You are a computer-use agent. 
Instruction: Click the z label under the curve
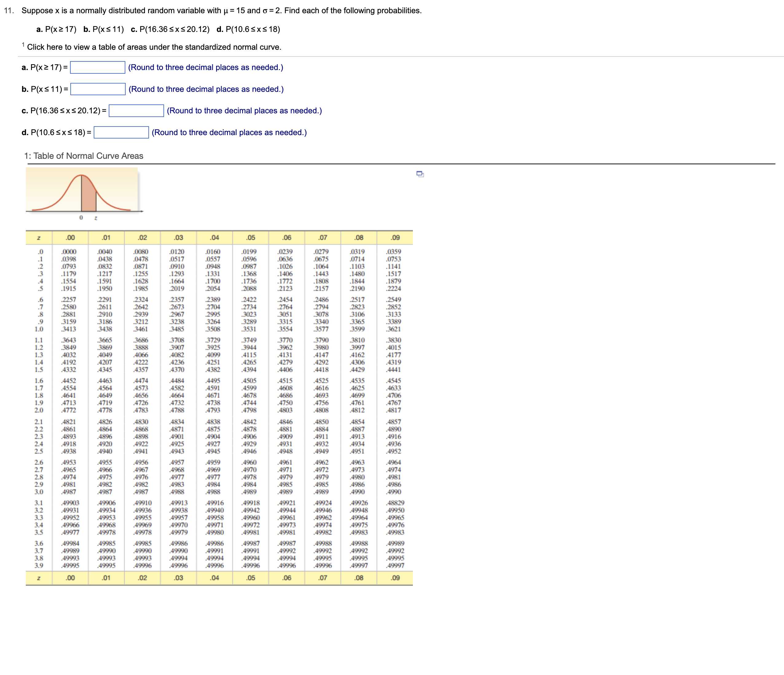click(x=96, y=218)
